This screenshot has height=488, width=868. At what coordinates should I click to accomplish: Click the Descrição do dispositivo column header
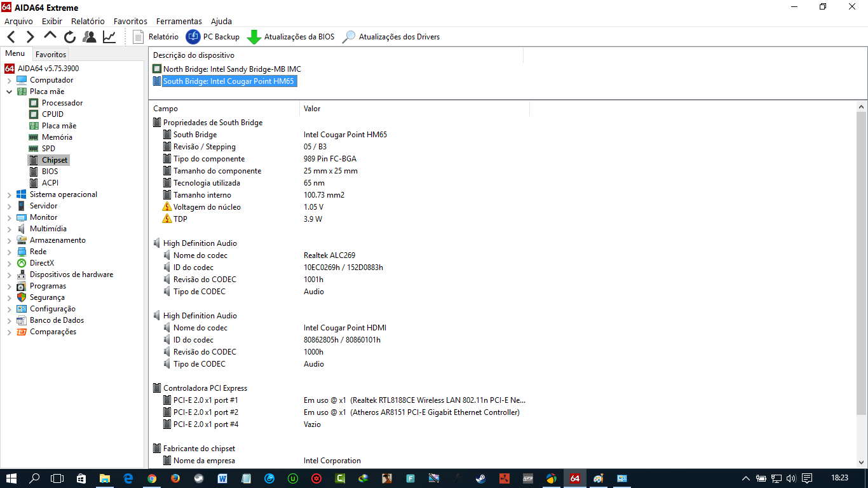click(x=336, y=55)
